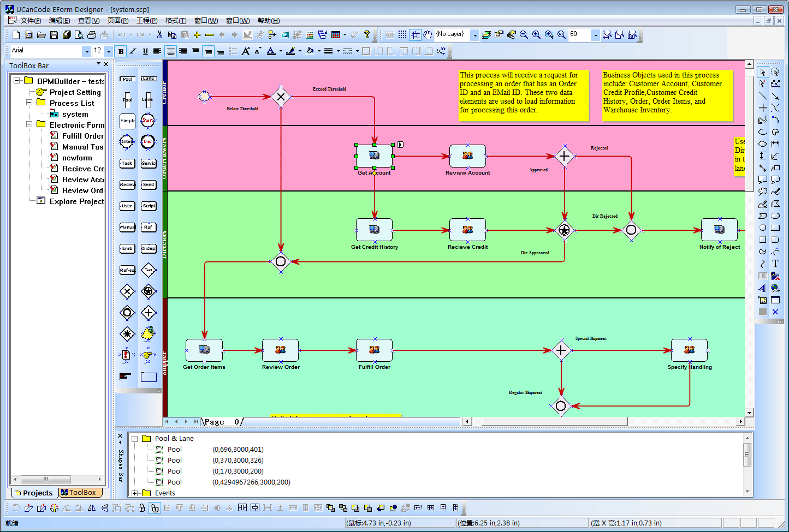Toggle the grid snap button
This screenshot has height=532, width=789.
pos(415,35)
